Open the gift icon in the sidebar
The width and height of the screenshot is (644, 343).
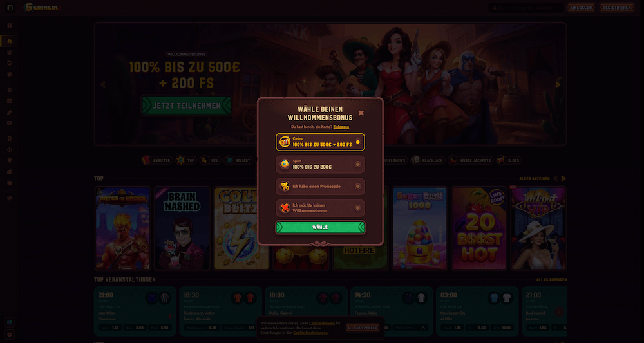tap(10, 26)
